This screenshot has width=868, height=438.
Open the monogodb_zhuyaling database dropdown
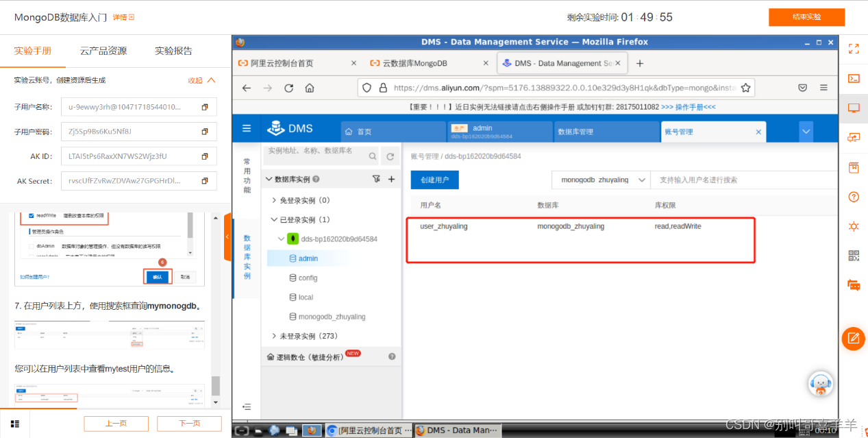(601, 180)
